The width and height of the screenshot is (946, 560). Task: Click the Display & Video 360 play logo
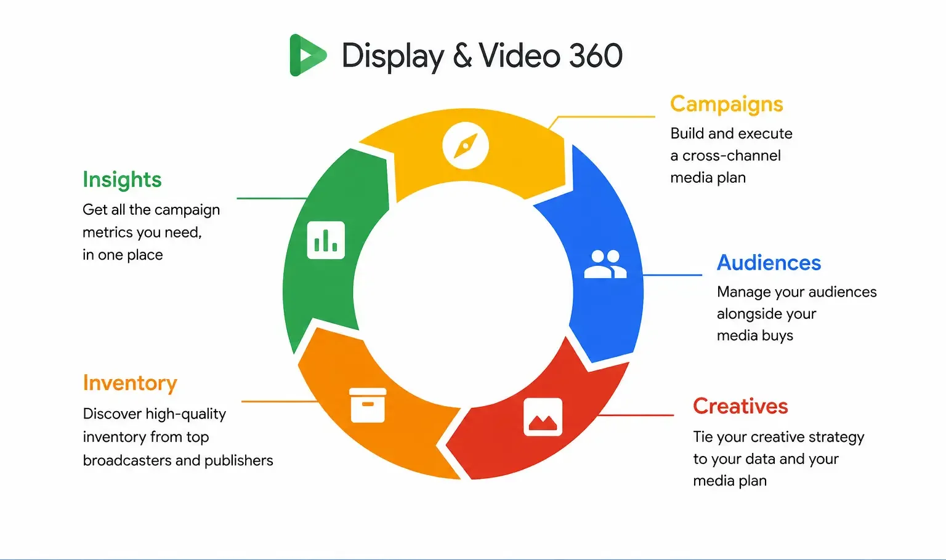[x=308, y=55]
